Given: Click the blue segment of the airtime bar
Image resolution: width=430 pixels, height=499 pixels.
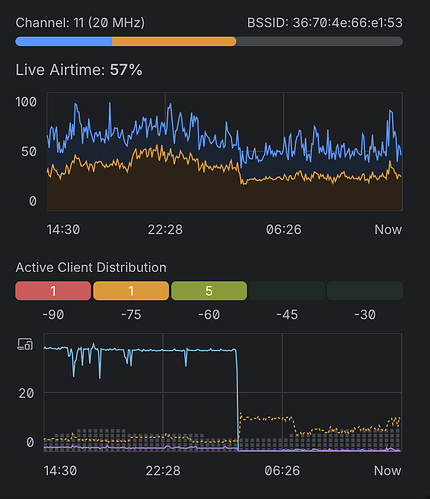Looking at the screenshot, I should click(x=64, y=42).
